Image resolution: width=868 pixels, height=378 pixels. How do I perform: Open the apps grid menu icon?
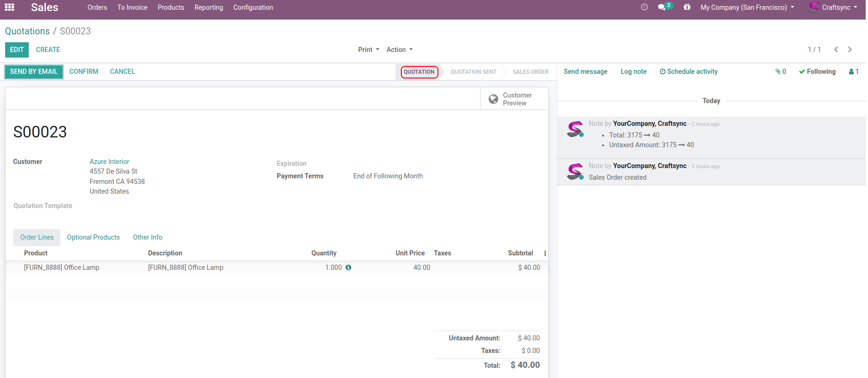tap(9, 7)
